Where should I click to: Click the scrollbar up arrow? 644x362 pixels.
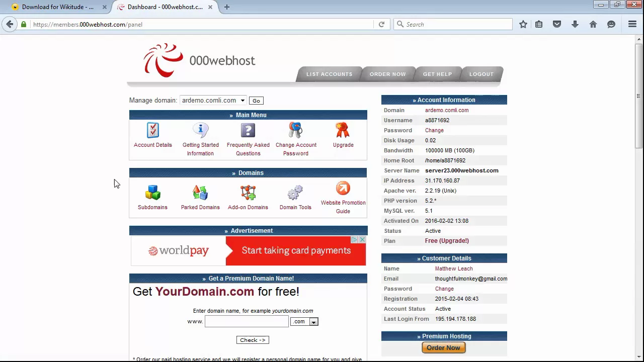click(639, 39)
